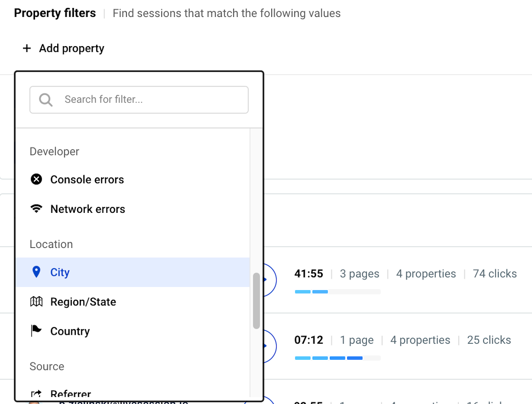The height and width of the screenshot is (404, 532).
Task: Select the City location filter
Action: [133, 272]
